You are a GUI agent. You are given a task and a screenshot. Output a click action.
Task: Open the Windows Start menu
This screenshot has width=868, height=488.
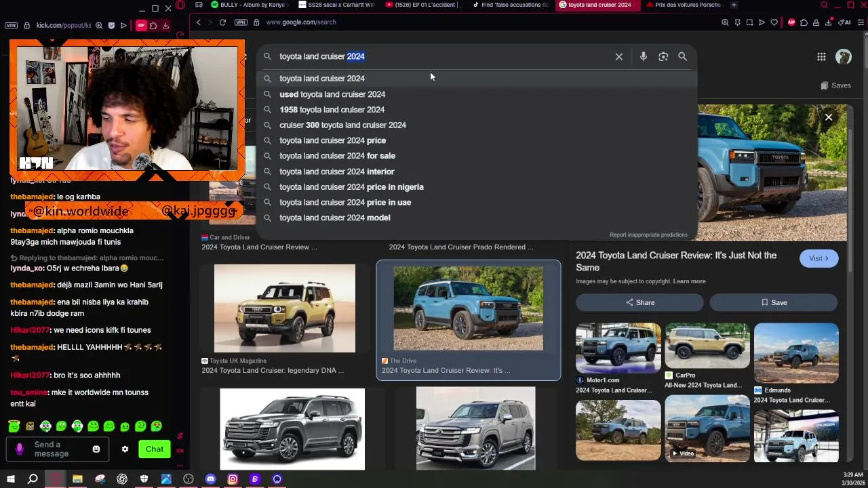click(10, 479)
